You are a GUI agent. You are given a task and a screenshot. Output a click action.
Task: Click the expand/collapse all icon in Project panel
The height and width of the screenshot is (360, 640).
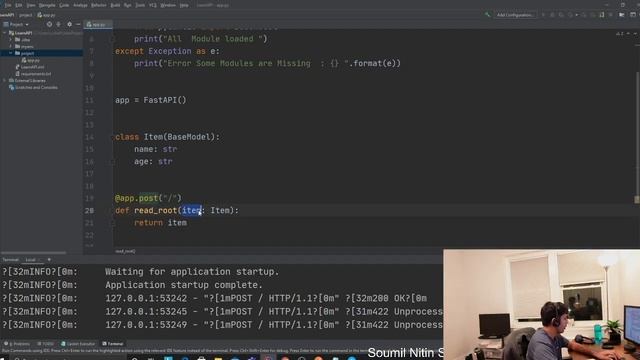pyautogui.click(x=59, y=24)
